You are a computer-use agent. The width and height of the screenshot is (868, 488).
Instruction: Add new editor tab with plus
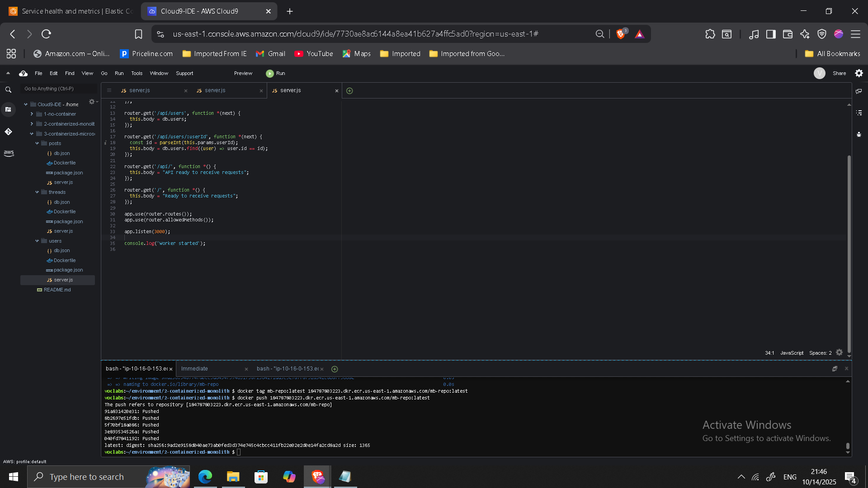coord(349,91)
